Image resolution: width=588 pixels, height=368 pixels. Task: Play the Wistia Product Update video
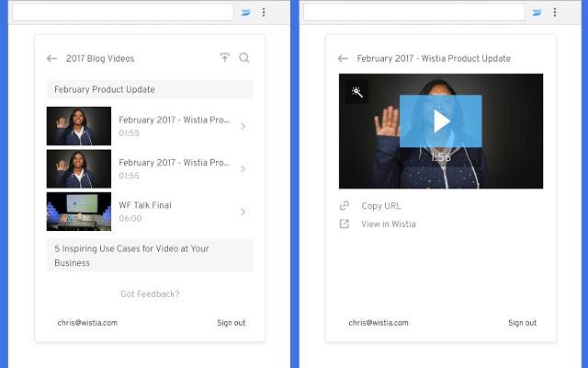click(x=441, y=121)
